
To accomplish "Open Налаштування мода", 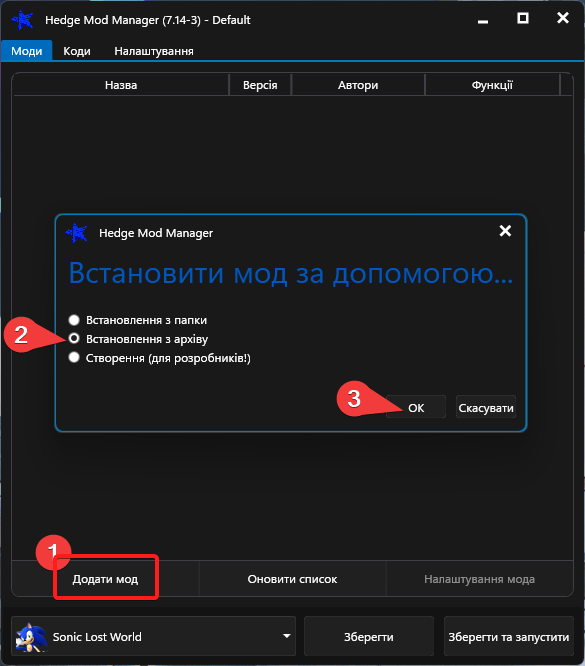I will pyautogui.click(x=479, y=579).
